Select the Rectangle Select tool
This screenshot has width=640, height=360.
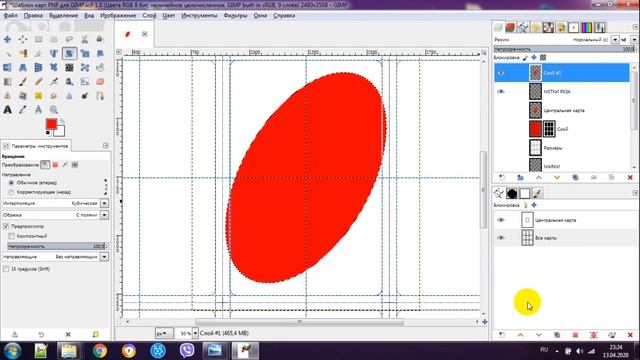pyautogui.click(x=38, y=40)
